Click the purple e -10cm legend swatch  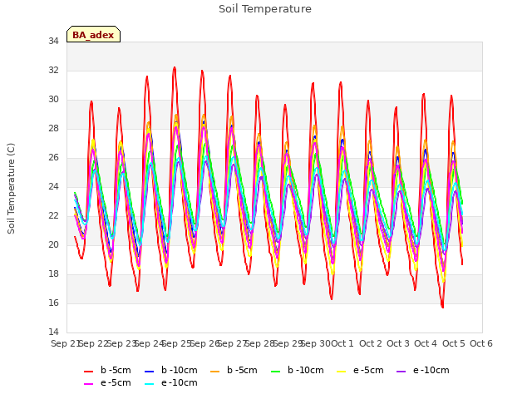pyautogui.click(x=401, y=372)
